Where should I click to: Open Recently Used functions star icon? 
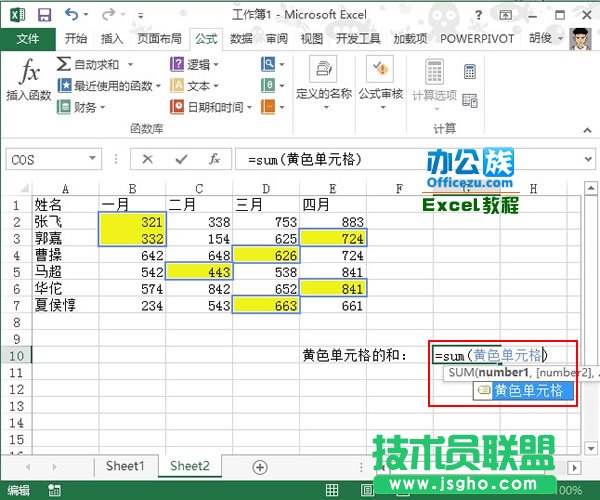[64, 85]
